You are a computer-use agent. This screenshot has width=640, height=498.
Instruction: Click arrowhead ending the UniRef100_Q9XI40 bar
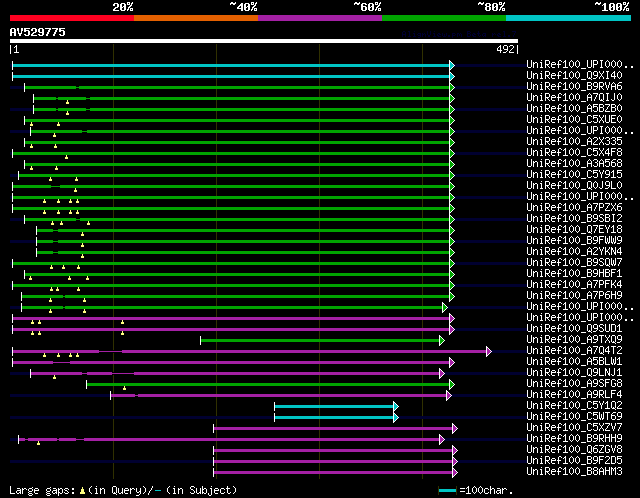coord(452,75)
